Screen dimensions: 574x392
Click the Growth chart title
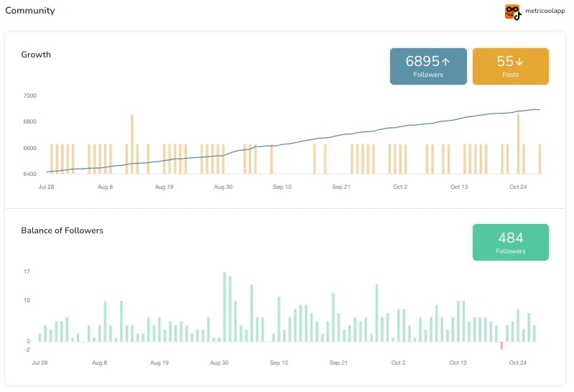tap(36, 55)
